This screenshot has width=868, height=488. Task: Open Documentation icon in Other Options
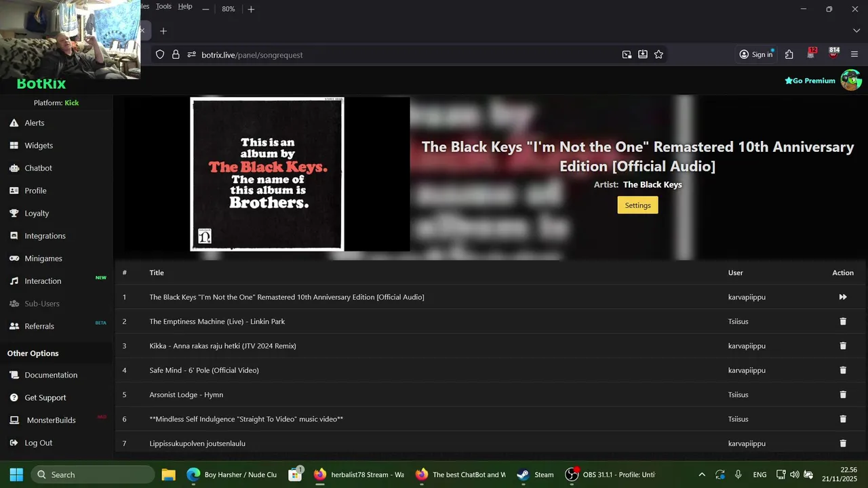pos(14,375)
